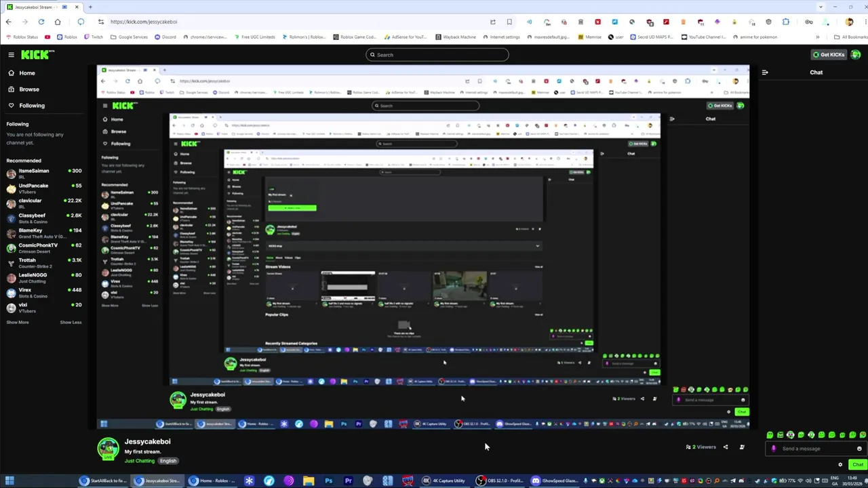868x488 pixels.
Task: Open recommended channel Virex
Action: click(x=43, y=293)
